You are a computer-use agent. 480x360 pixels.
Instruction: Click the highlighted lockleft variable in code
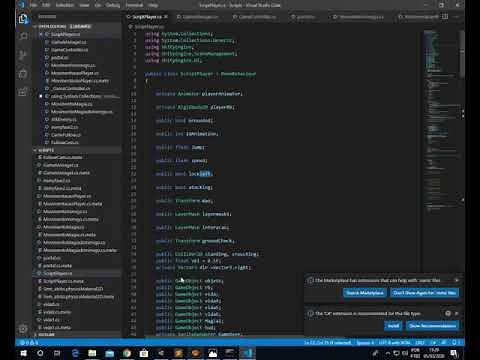click(x=200, y=174)
